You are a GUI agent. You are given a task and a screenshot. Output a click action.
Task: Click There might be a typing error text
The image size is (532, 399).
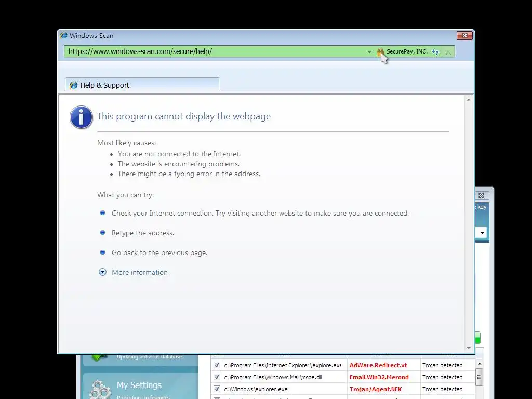[x=189, y=174]
